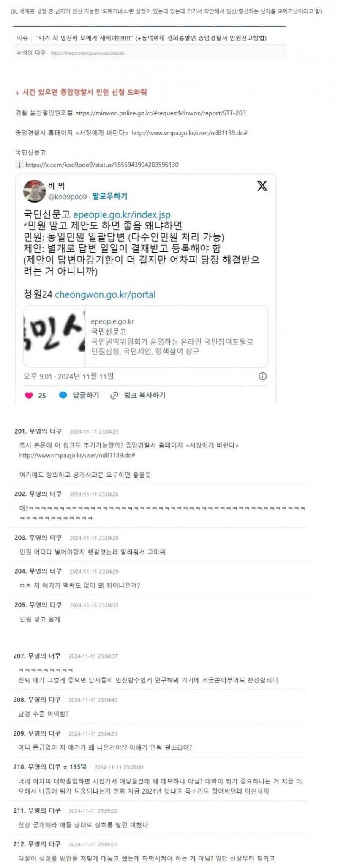The height and width of the screenshot is (868, 338).
Task: Select the 이슈 category label beside the title
Action: click(22, 38)
